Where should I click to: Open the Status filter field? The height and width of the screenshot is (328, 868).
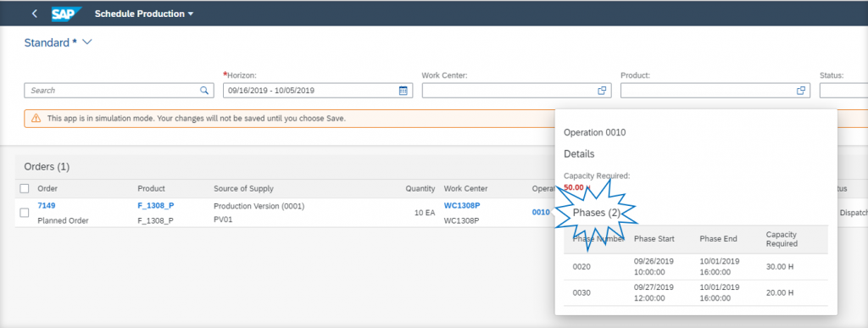pos(843,91)
